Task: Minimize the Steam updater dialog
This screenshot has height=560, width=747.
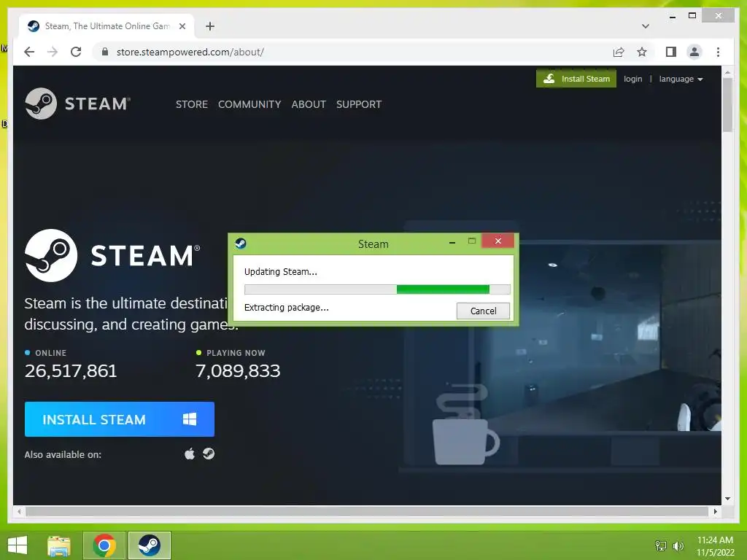Action: [x=452, y=242]
